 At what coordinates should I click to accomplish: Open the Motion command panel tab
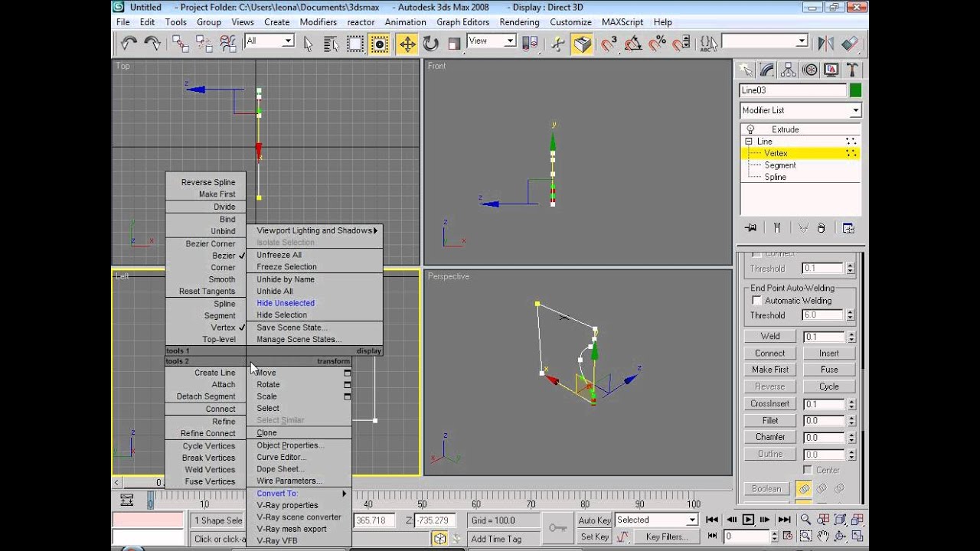tap(809, 70)
